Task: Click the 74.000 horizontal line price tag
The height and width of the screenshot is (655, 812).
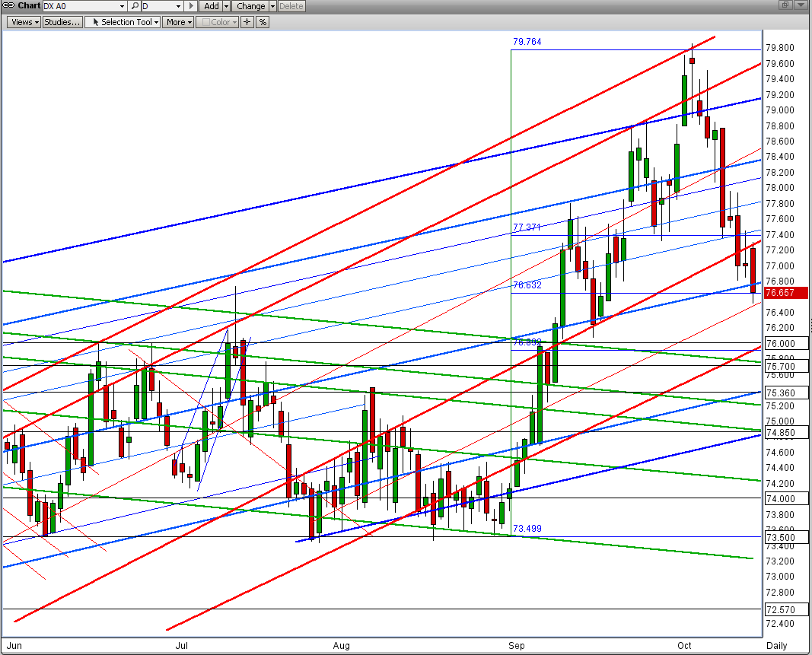Action: [x=786, y=498]
